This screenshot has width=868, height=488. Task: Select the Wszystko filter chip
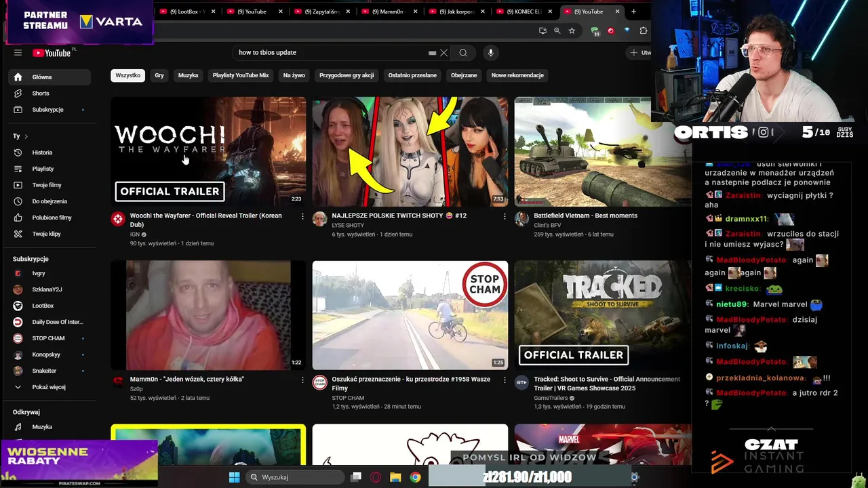tap(127, 75)
